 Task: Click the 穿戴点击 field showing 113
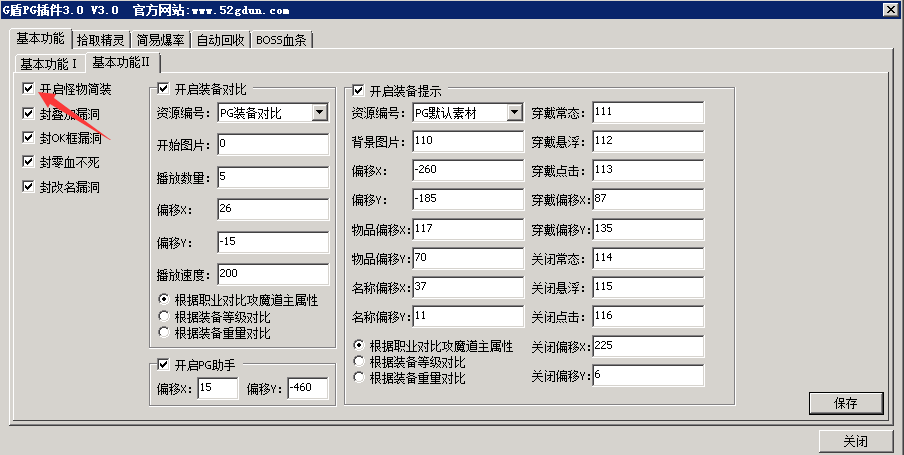click(x=648, y=170)
